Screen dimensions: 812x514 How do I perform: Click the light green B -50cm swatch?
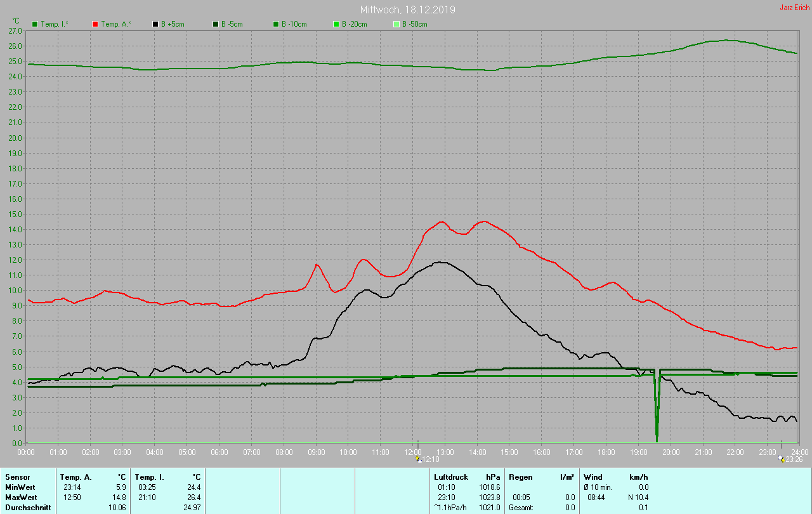pyautogui.click(x=396, y=24)
